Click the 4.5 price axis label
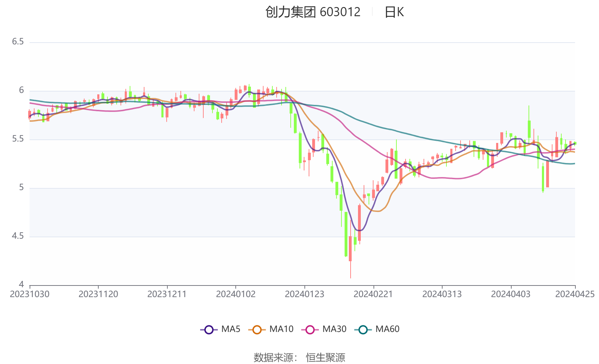 coord(18,236)
